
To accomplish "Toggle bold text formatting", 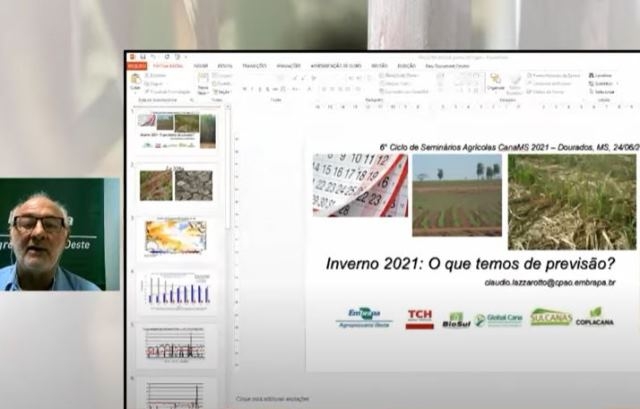I will coord(245,89).
